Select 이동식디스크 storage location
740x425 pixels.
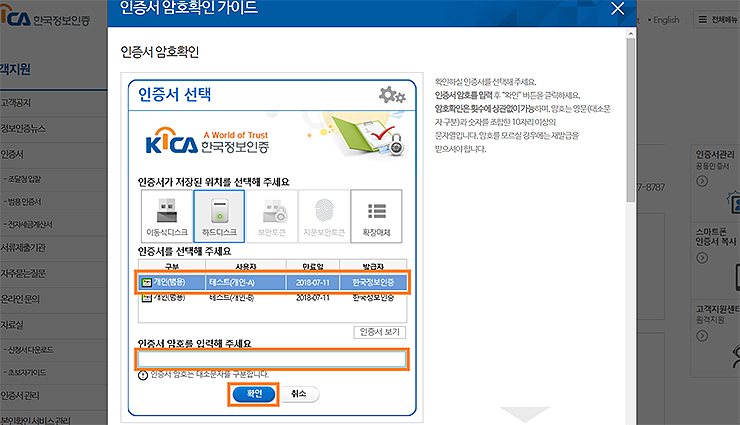click(x=167, y=216)
